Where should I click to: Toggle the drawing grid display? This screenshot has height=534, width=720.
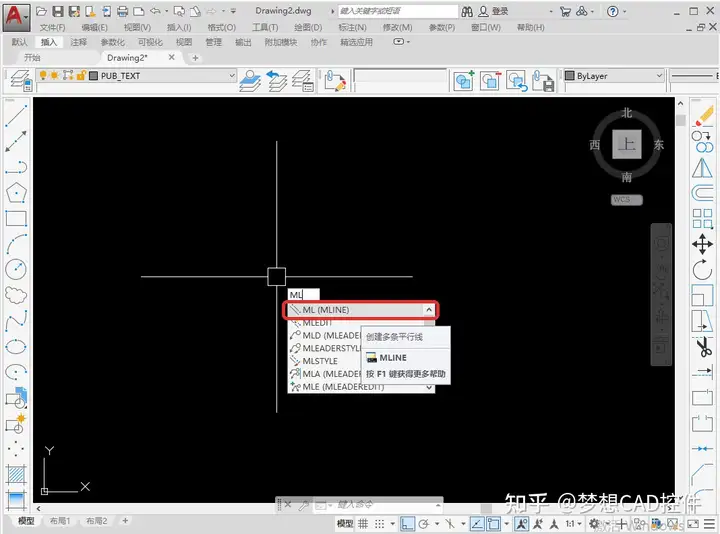coord(363,523)
